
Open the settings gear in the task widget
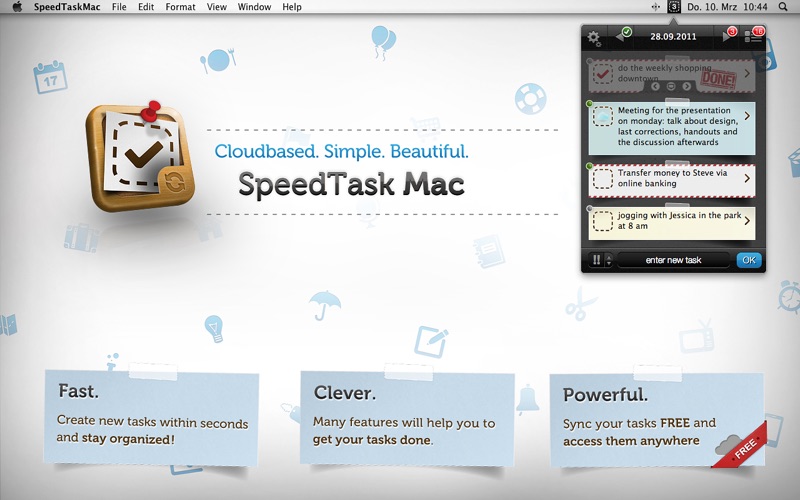point(594,38)
